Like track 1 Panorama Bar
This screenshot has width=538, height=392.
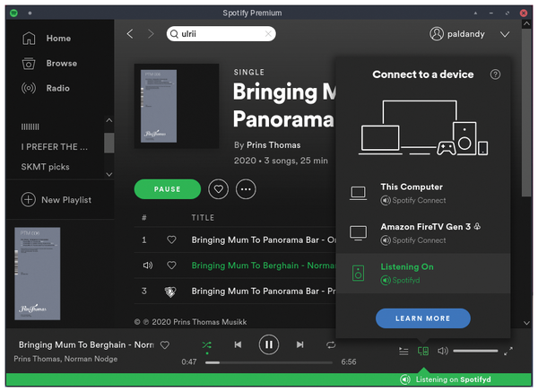click(171, 240)
